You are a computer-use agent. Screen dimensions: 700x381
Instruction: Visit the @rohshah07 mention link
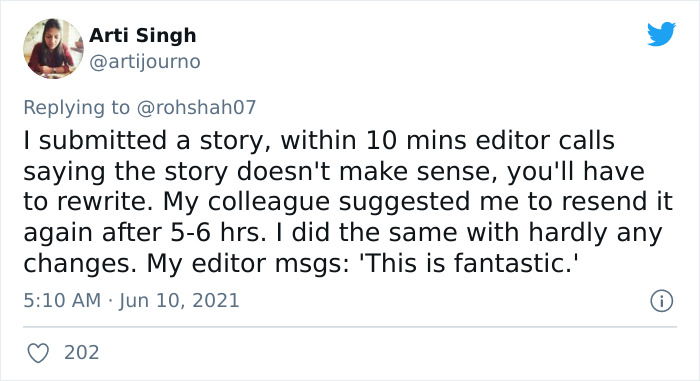click(196, 107)
